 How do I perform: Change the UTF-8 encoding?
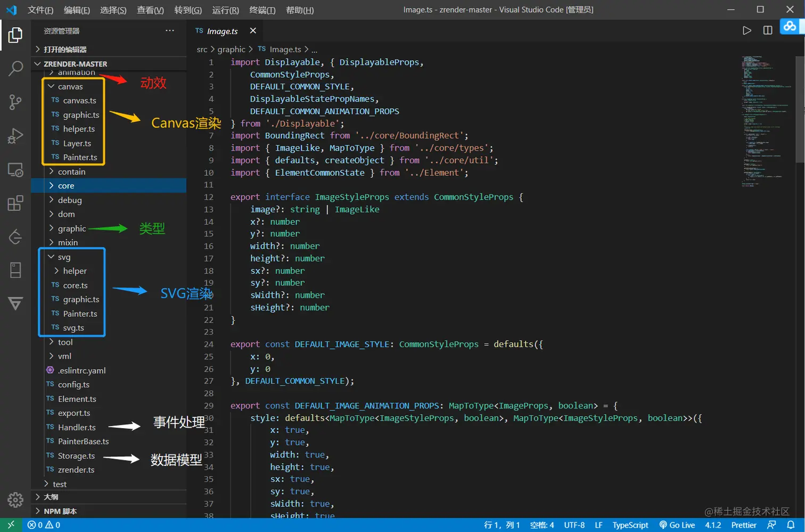pyautogui.click(x=574, y=525)
